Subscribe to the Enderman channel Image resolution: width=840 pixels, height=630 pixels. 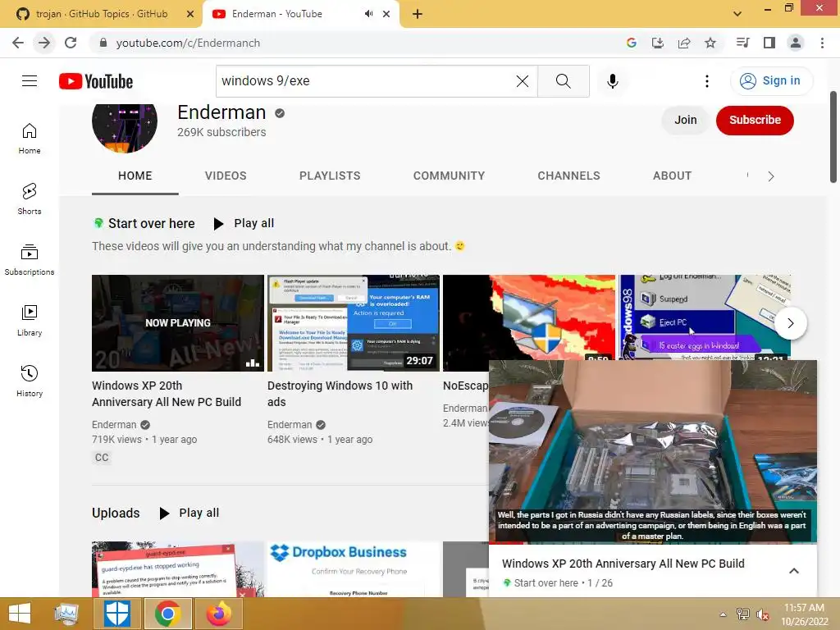(x=755, y=120)
